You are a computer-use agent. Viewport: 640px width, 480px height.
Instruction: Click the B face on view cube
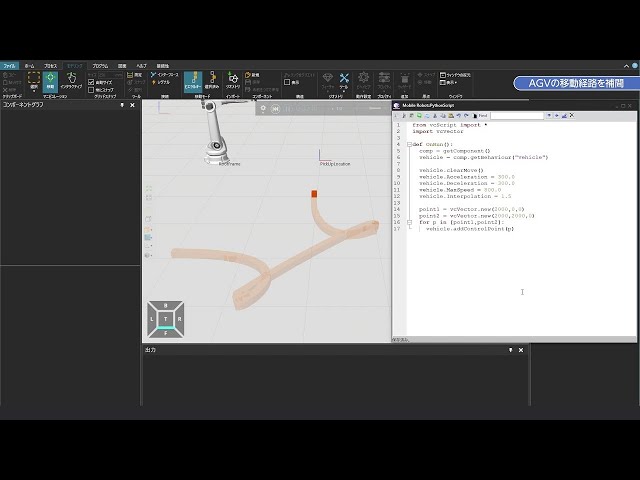tap(165, 305)
